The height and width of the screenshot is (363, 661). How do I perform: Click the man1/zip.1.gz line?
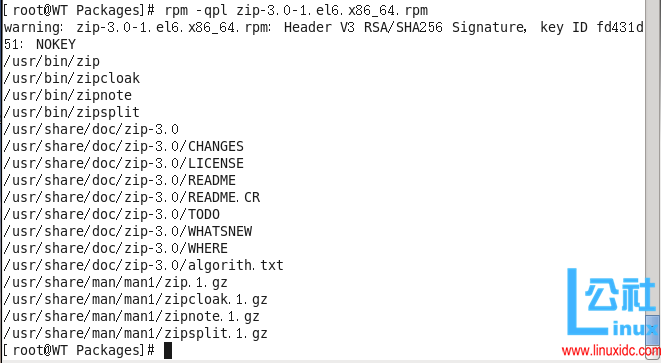116,282
